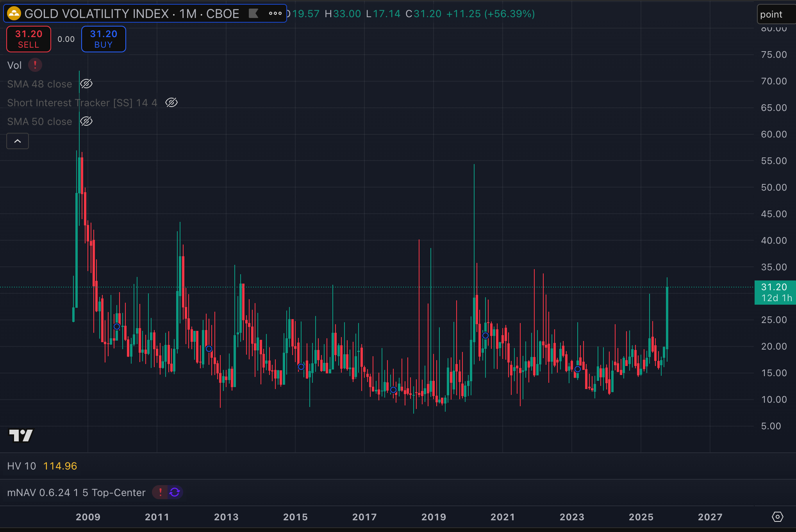
Task: Open chart settings hexagon gear at bottom right
Action: 777,517
